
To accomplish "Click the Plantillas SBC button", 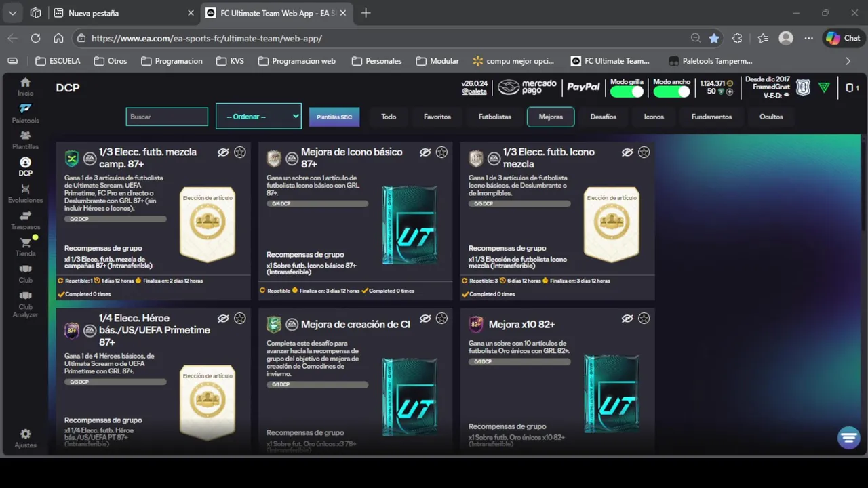I will 334,117.
